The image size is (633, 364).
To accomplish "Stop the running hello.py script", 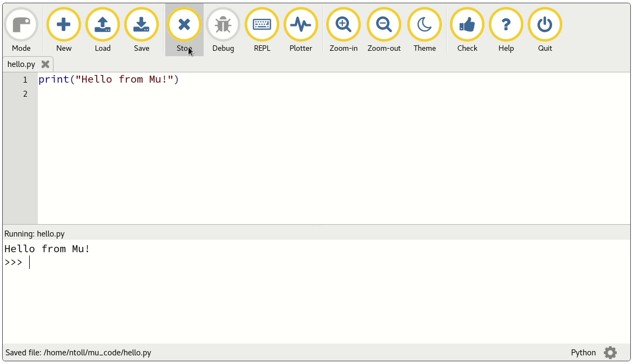I will [184, 25].
